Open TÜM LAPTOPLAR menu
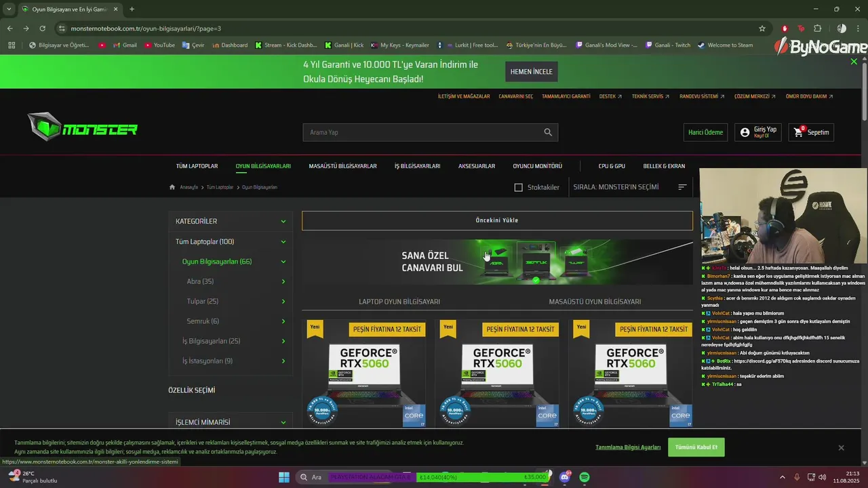Image resolution: width=868 pixels, height=488 pixels. click(x=197, y=166)
